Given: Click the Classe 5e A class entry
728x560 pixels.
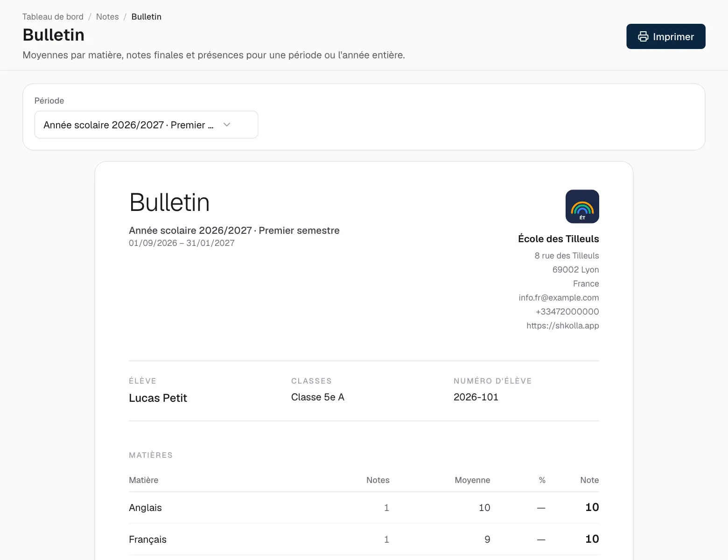Looking at the screenshot, I should (x=318, y=397).
